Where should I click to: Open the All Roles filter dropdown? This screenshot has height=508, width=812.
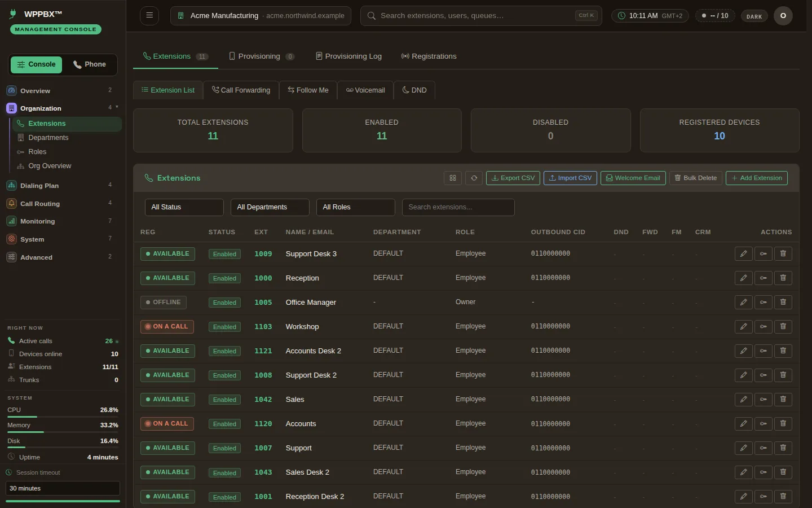tap(356, 207)
